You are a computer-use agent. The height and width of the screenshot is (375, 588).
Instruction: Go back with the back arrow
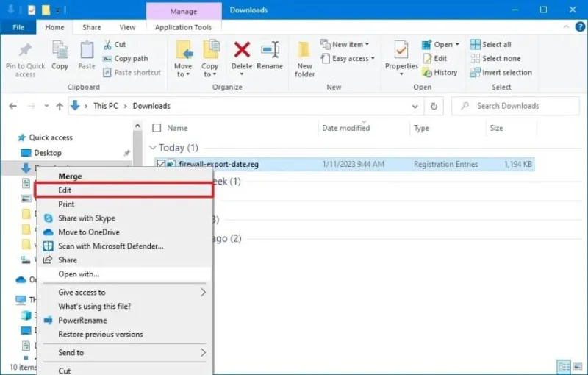tap(12, 106)
